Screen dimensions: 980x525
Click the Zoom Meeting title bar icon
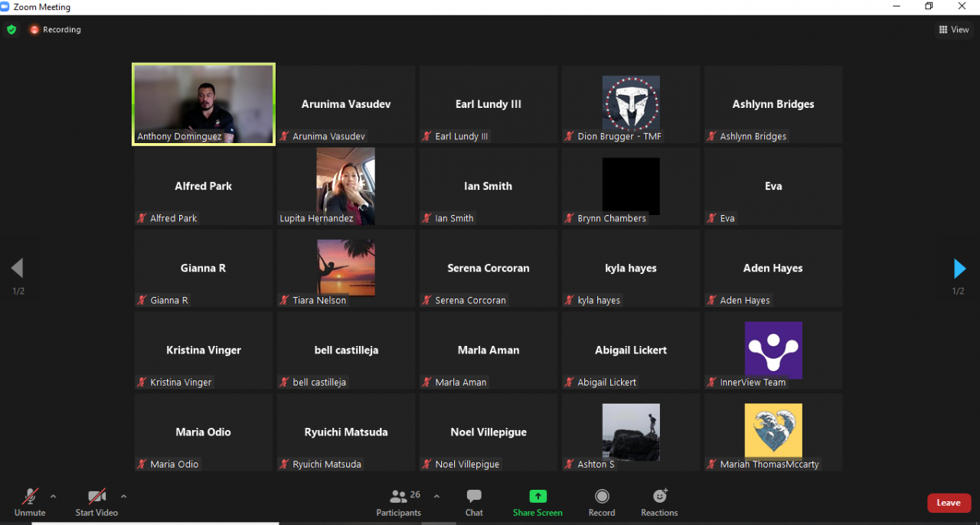[5, 7]
